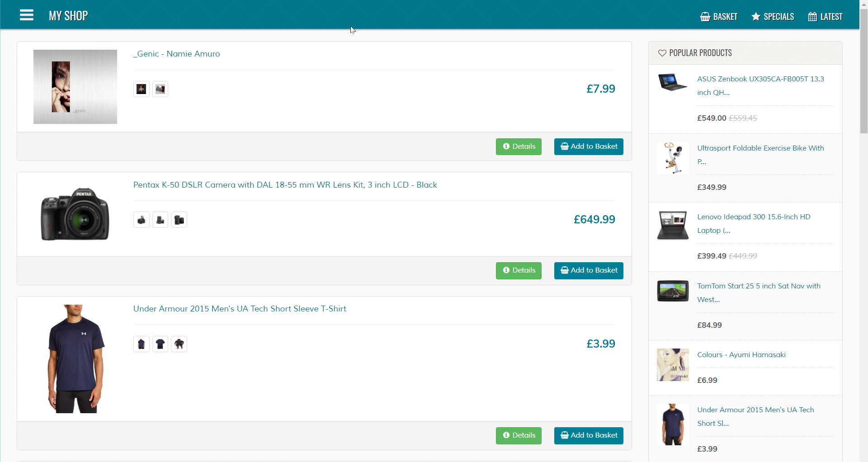Screen dimensions: 868x462
Task: Click exercise bike image in Popular Products
Action: click(673, 158)
